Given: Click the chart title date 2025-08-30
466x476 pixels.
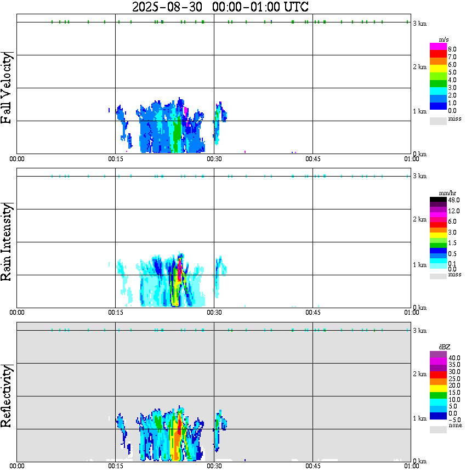Looking at the screenshot, I should pos(167,7).
